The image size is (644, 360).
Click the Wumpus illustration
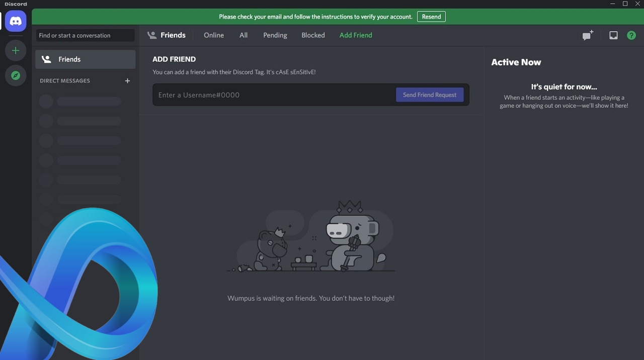(x=311, y=236)
